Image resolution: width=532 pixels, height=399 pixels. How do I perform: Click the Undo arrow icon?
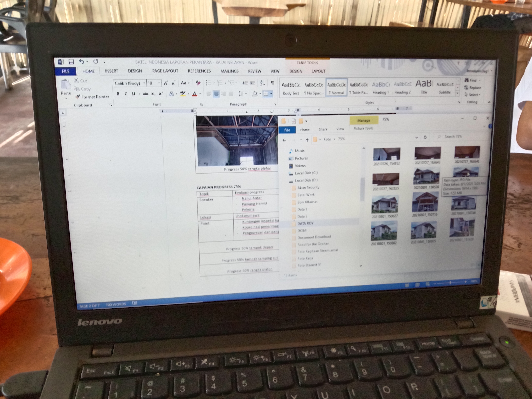(82, 62)
